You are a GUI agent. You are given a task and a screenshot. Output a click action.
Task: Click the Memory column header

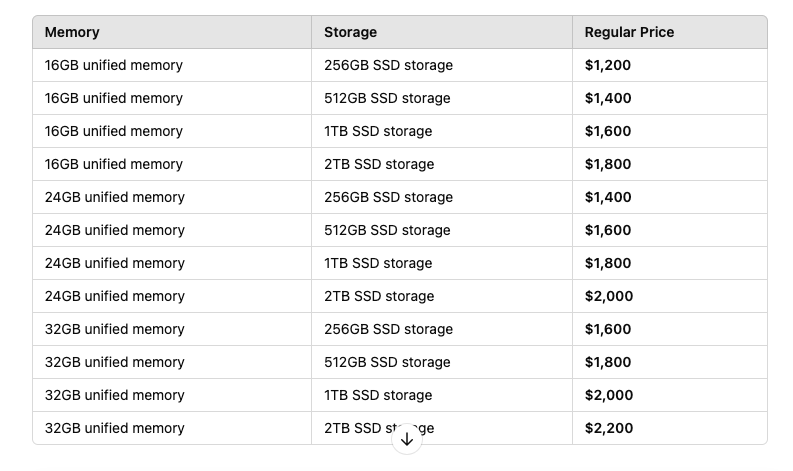[x=72, y=32]
